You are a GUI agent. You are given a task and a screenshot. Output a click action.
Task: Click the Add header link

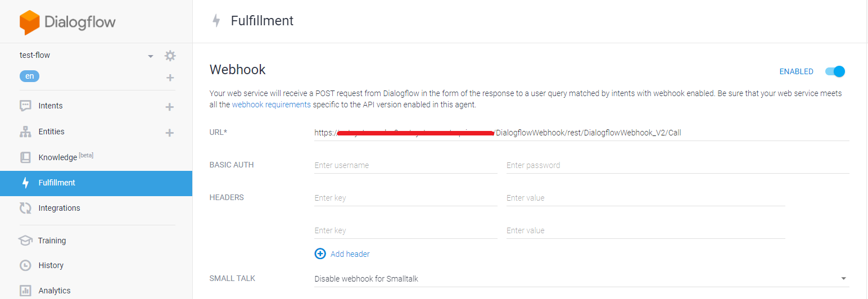pos(350,254)
